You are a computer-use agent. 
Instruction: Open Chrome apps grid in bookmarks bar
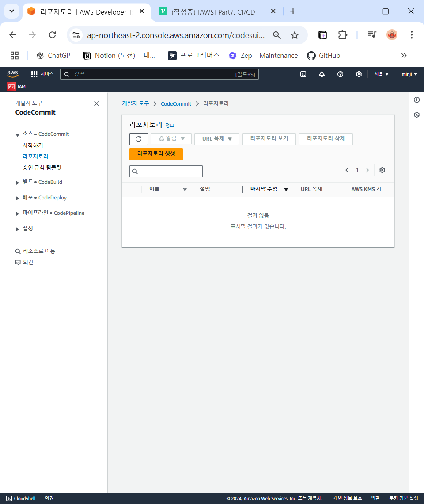point(15,56)
